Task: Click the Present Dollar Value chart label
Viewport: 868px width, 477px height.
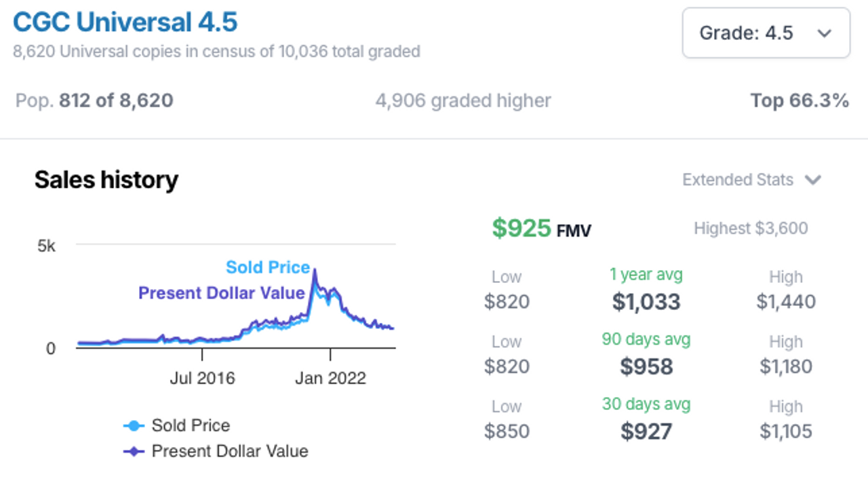Action: (222, 293)
